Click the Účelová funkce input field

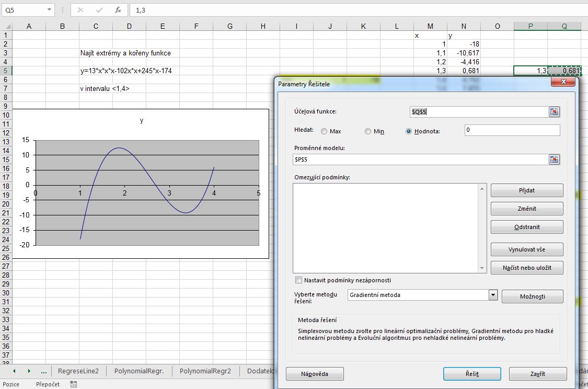coord(479,112)
